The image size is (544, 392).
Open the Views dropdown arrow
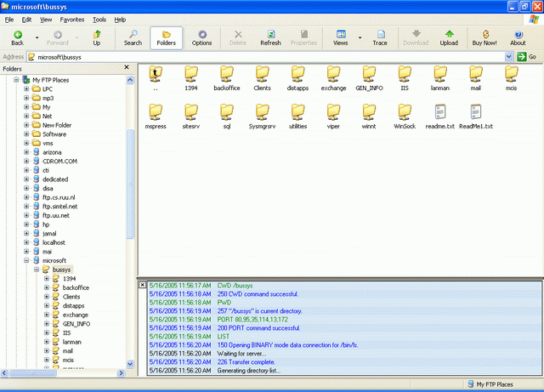(x=360, y=38)
